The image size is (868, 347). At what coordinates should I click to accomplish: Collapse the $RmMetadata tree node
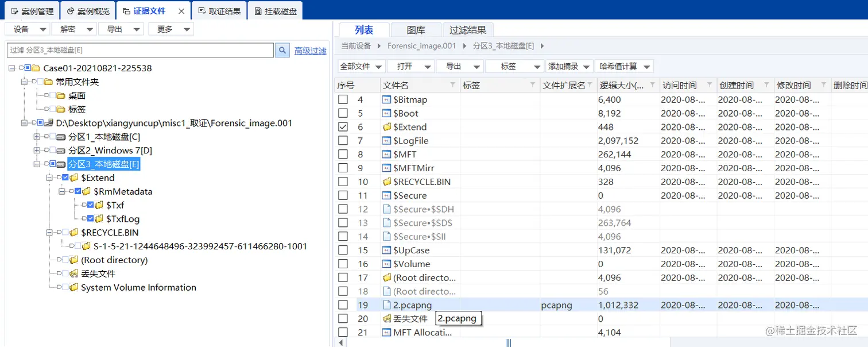point(61,192)
